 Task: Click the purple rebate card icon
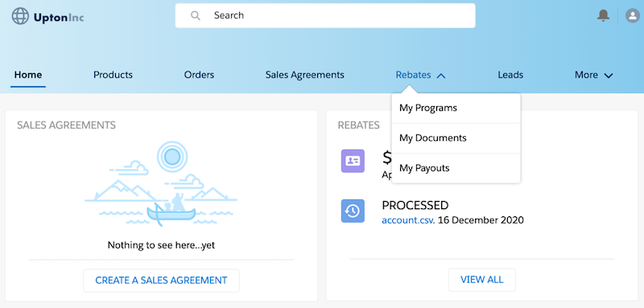[x=353, y=161]
